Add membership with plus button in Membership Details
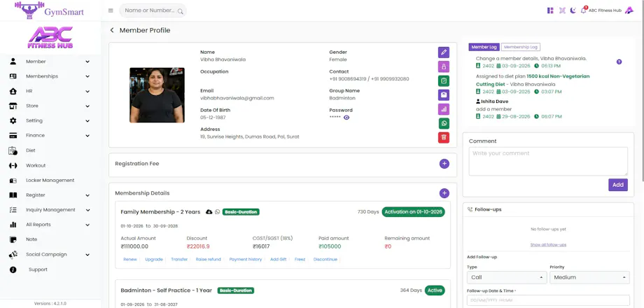This screenshot has width=644, height=308. click(444, 193)
